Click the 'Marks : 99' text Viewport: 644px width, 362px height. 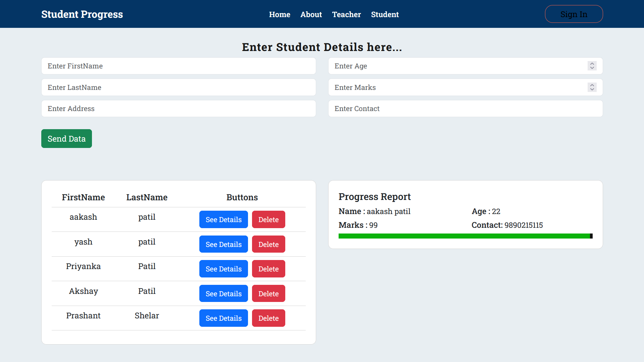coord(358,225)
